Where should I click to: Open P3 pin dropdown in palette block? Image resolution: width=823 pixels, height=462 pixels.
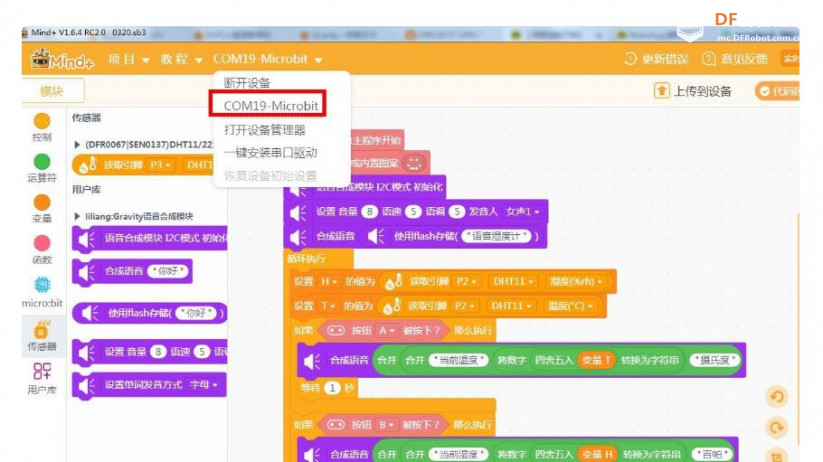(161, 165)
